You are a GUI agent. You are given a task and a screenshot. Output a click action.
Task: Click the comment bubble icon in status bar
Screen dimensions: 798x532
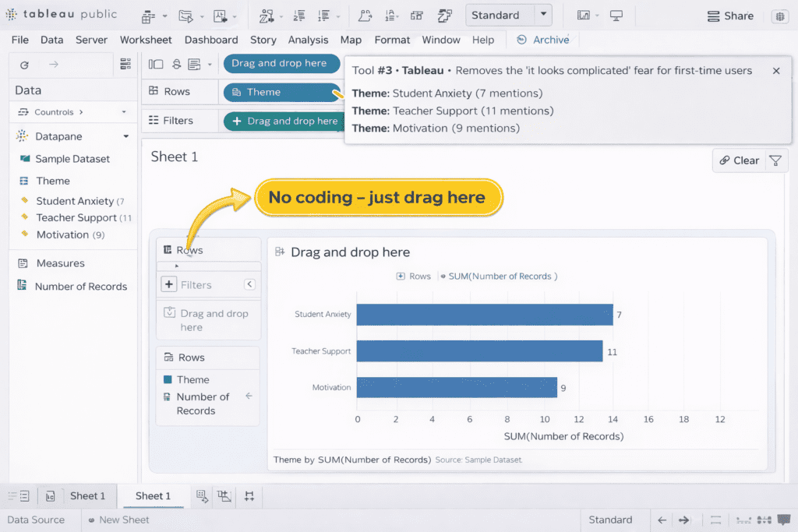784,520
